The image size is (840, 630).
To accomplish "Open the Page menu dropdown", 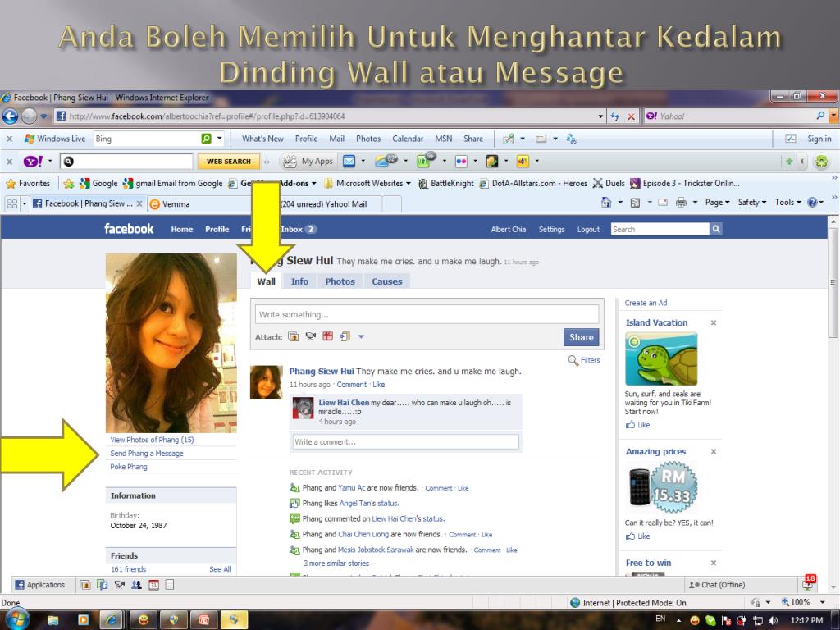I will pos(717,203).
